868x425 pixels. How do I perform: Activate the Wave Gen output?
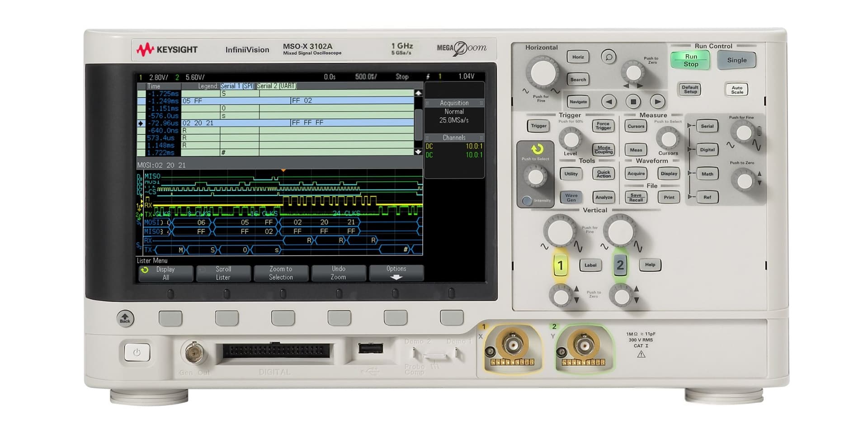coord(571,198)
